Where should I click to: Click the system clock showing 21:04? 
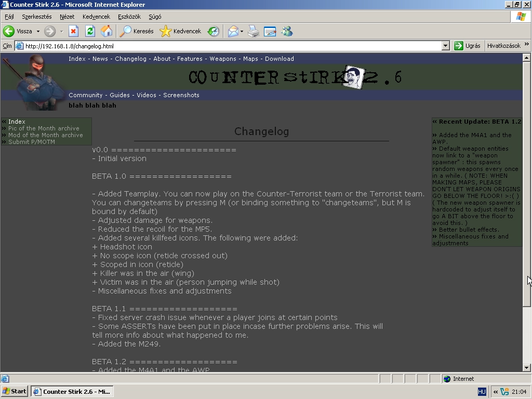click(519, 392)
